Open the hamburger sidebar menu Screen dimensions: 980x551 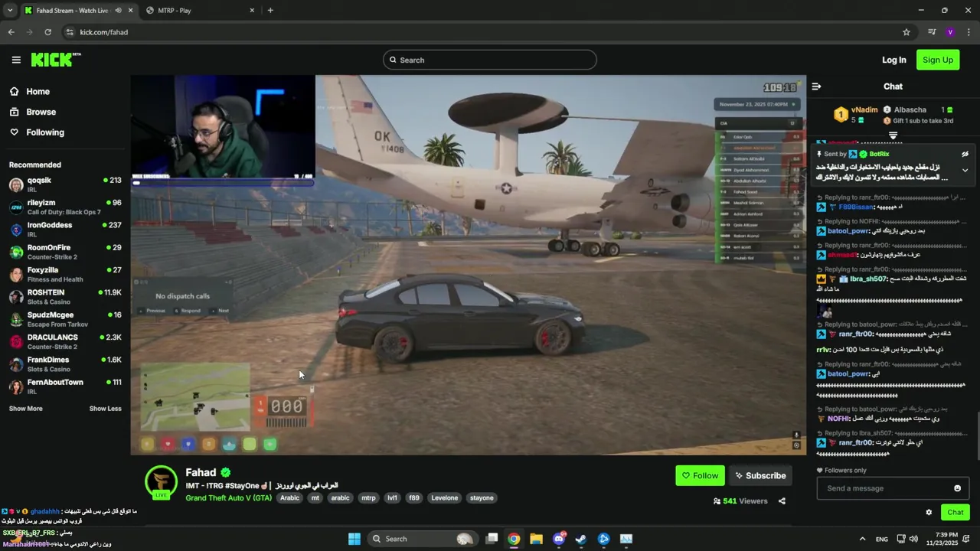click(16, 60)
